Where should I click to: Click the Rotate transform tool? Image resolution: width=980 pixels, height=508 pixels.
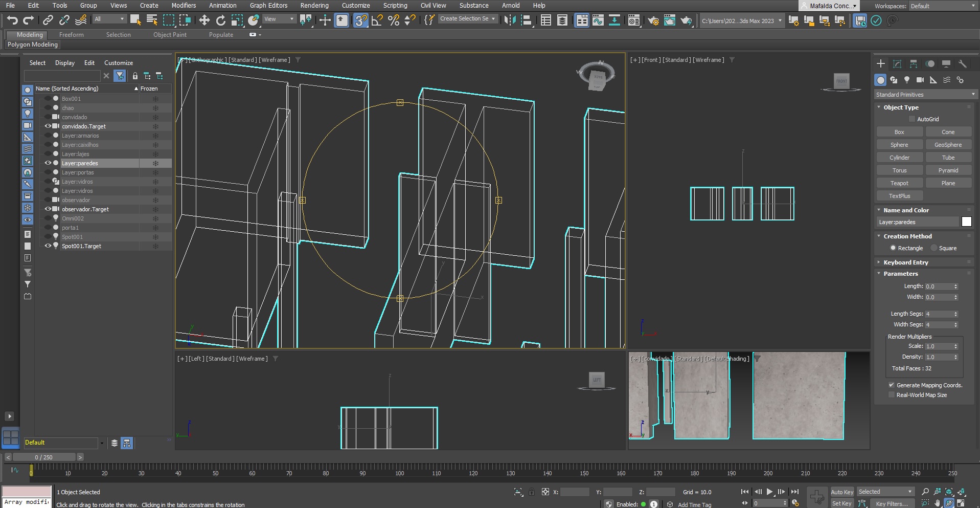click(220, 20)
